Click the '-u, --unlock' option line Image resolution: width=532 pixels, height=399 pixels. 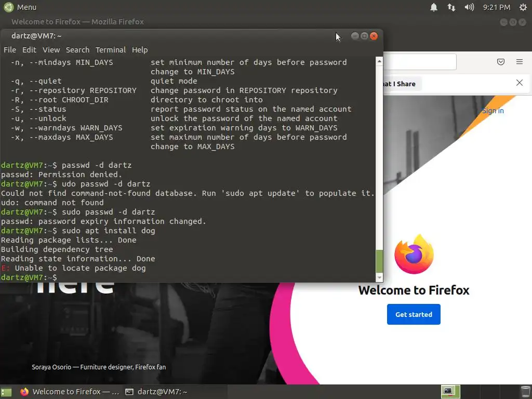[38, 118]
